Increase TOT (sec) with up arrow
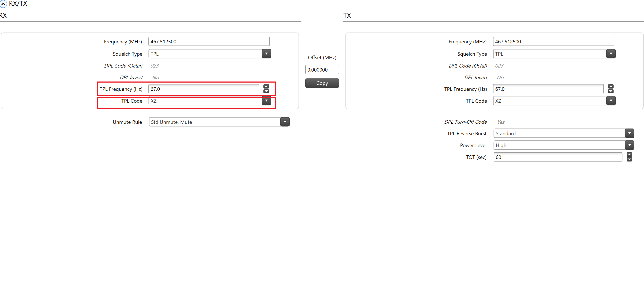The width and height of the screenshot is (644, 304). click(629, 155)
